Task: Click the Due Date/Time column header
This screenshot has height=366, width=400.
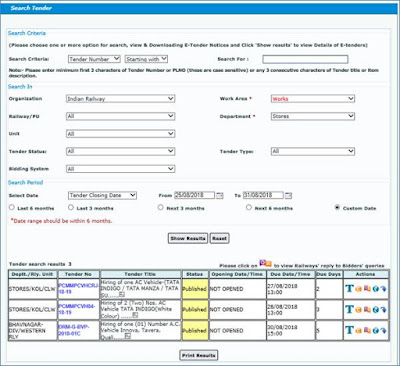Action: tap(290, 274)
